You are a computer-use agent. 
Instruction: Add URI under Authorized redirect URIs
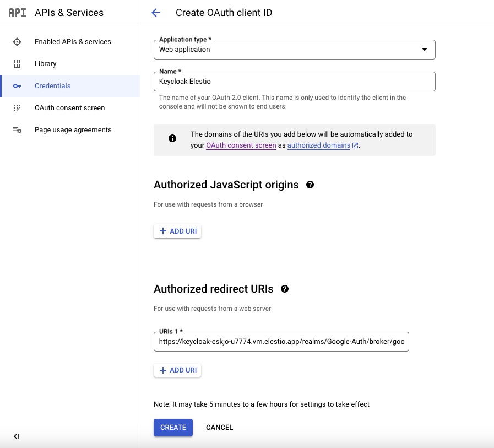177,370
